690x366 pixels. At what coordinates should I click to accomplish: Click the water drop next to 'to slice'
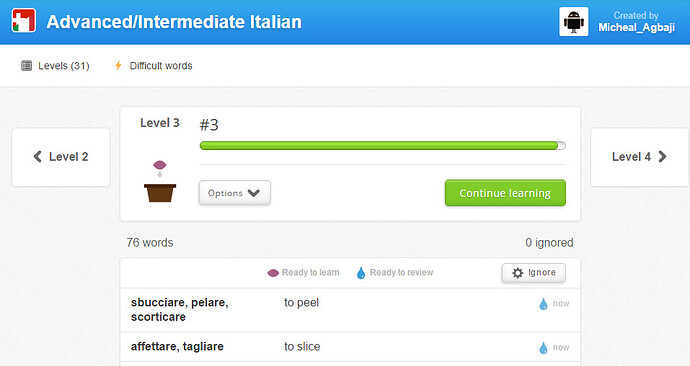[543, 348]
